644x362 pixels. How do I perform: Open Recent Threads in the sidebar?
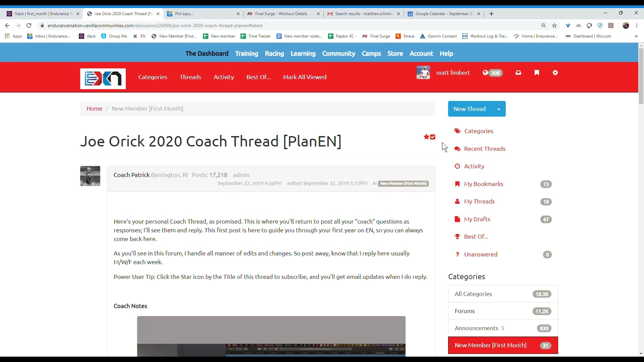tap(485, 149)
